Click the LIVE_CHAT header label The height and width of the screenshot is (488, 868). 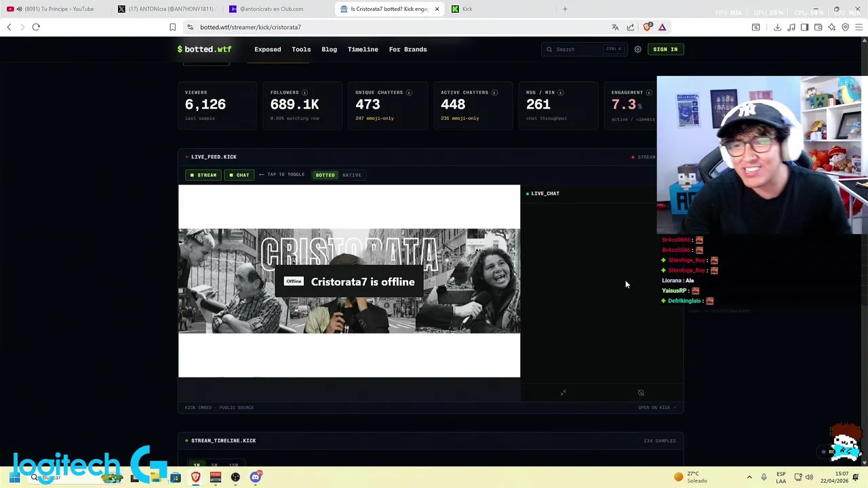click(x=545, y=194)
